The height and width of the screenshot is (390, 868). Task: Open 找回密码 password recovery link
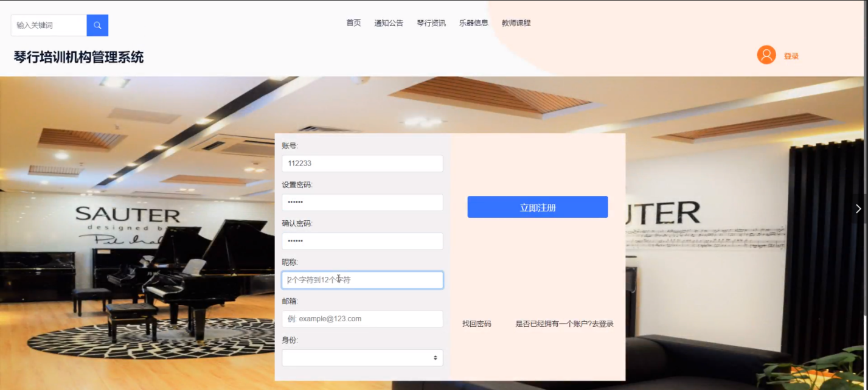(477, 324)
